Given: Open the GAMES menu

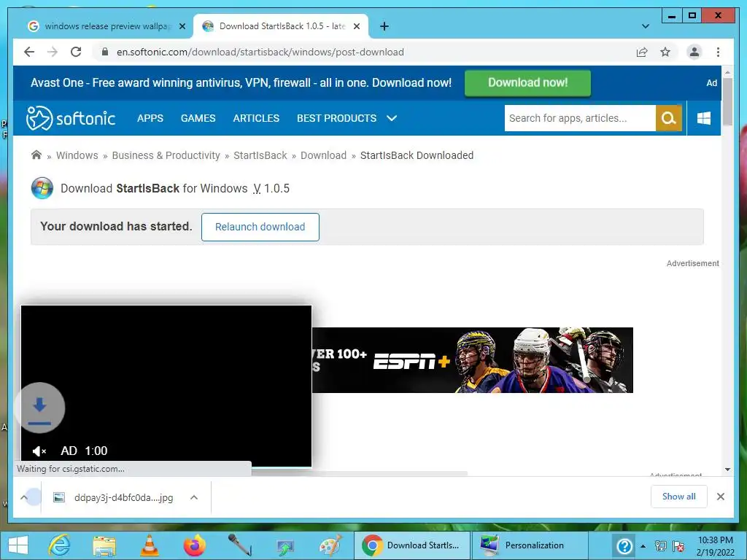Looking at the screenshot, I should [198, 118].
